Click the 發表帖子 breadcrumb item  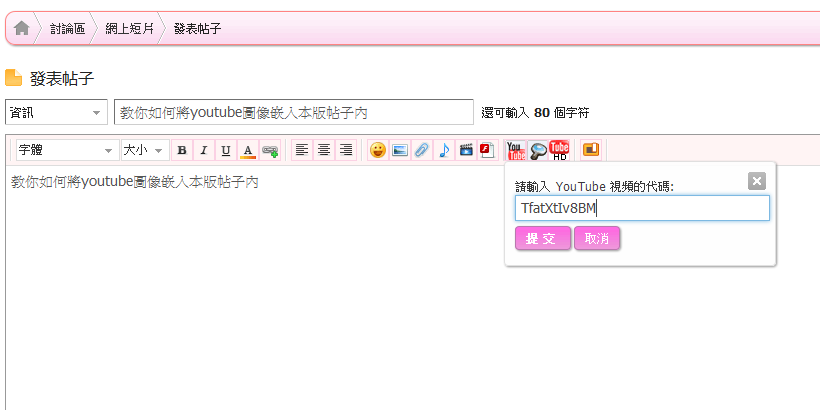[197, 28]
